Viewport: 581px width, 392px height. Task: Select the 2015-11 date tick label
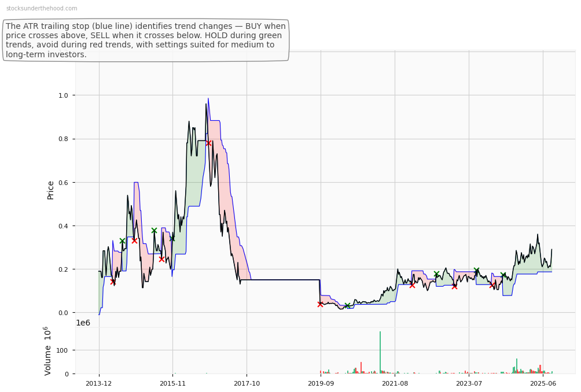coord(172,383)
